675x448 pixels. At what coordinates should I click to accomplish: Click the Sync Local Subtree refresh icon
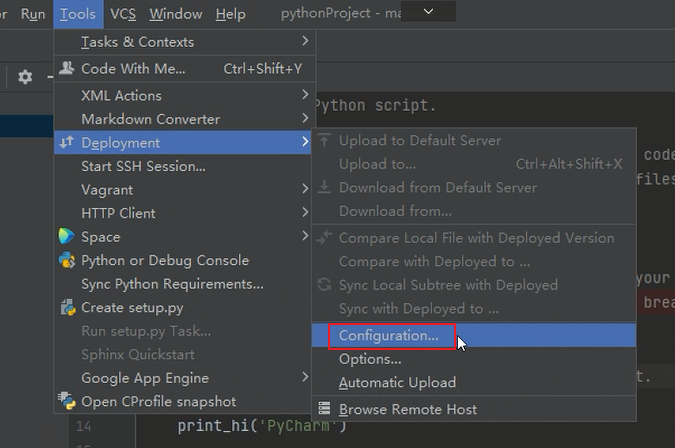[325, 284]
